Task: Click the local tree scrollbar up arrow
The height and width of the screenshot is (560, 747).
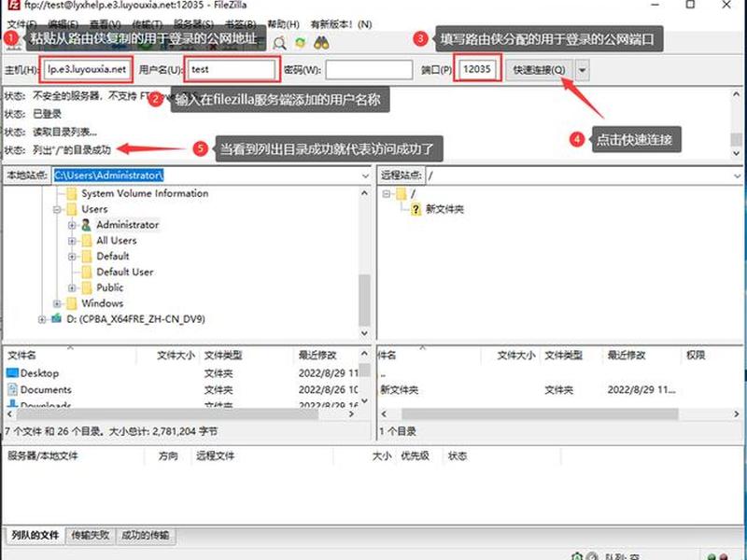Action: pos(364,193)
